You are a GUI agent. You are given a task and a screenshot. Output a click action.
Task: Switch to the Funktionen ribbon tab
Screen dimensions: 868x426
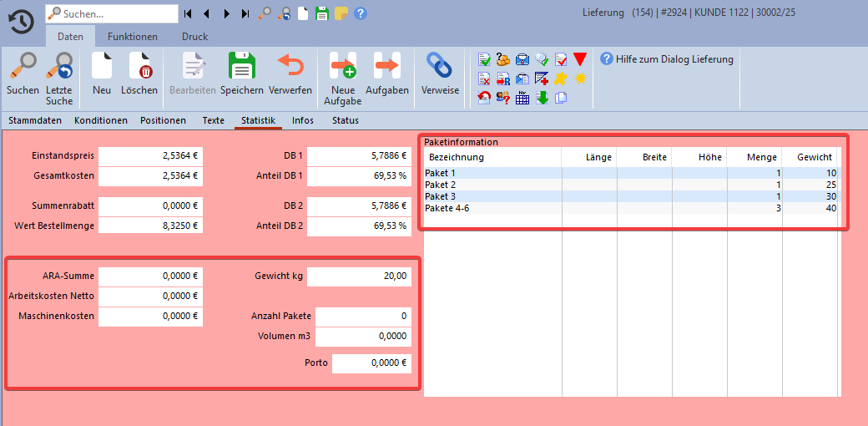point(133,37)
